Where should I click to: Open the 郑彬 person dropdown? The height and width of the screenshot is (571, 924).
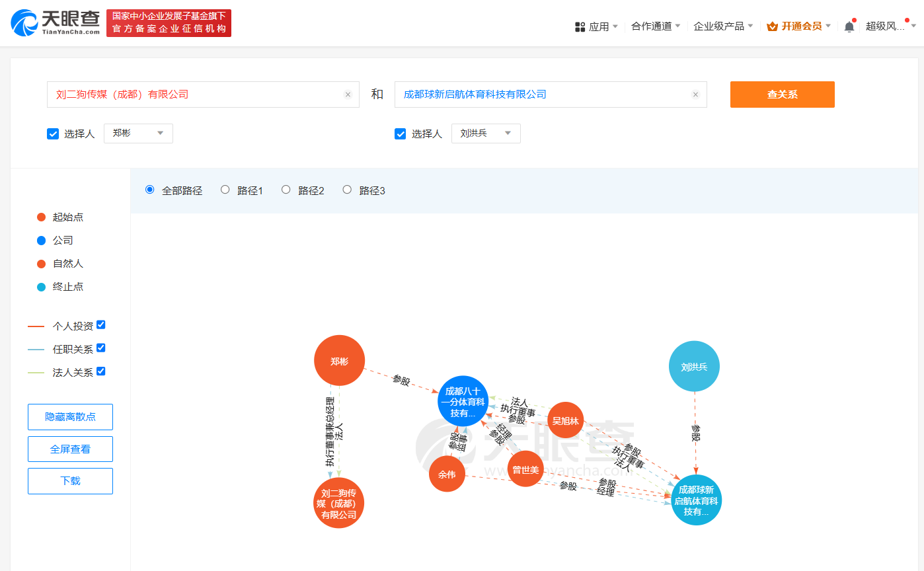(x=138, y=133)
